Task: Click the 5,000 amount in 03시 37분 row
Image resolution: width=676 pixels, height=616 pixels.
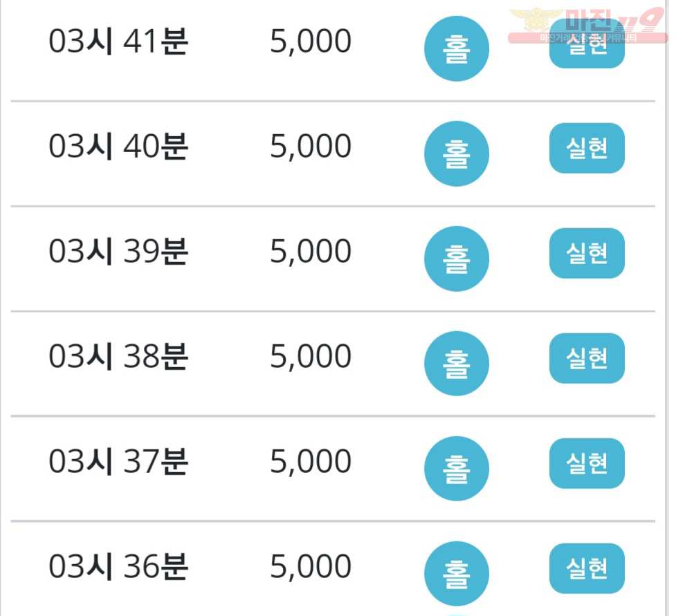Action: click(x=311, y=462)
